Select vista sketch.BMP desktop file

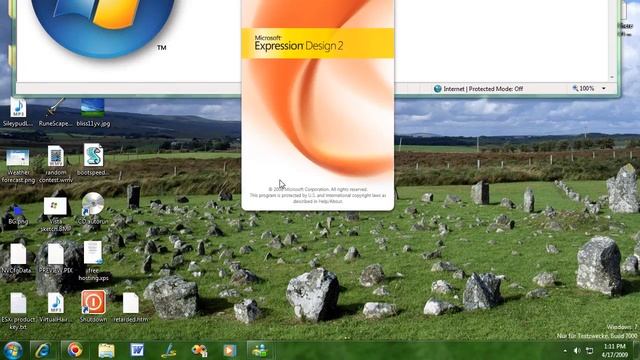tap(55, 214)
